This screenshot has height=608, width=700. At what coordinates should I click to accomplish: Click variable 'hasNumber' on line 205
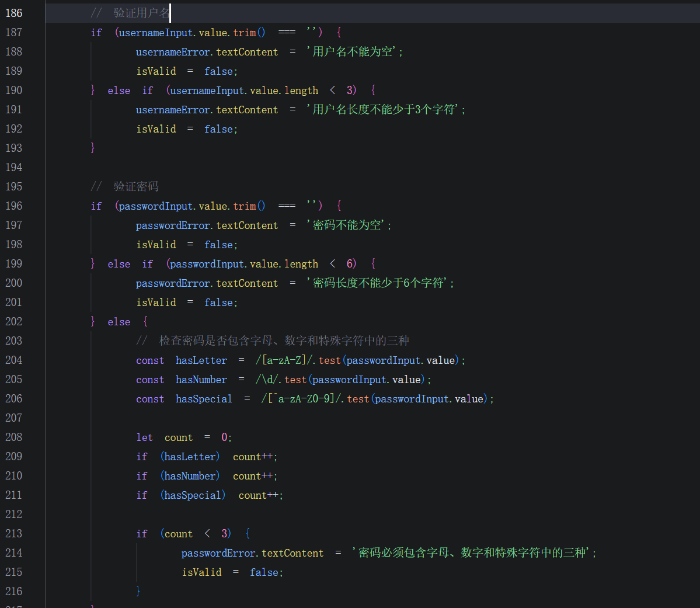[x=201, y=380]
